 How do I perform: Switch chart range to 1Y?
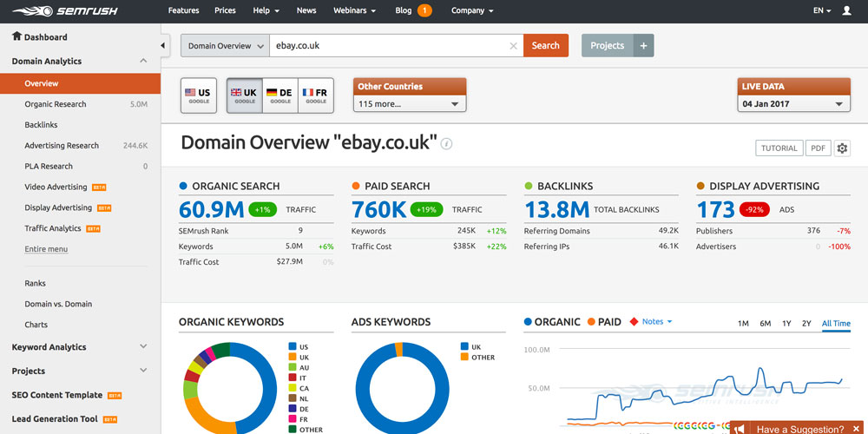[x=786, y=324]
